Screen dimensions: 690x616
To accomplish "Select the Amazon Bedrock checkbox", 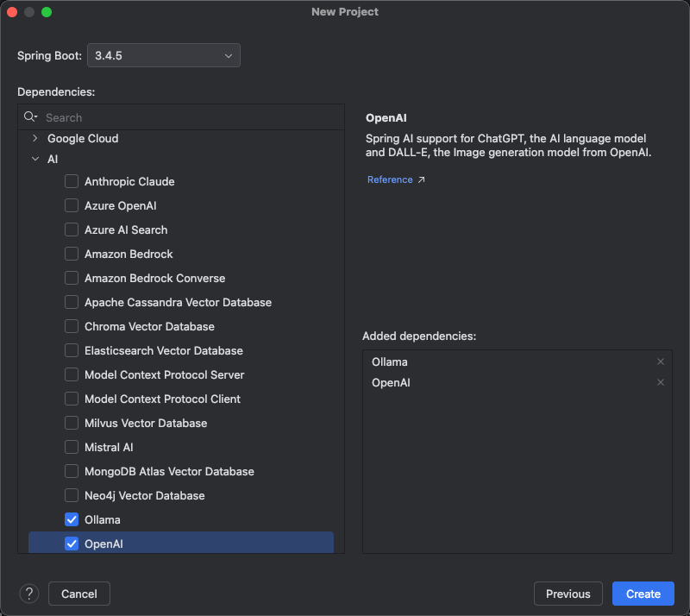I will (x=72, y=254).
